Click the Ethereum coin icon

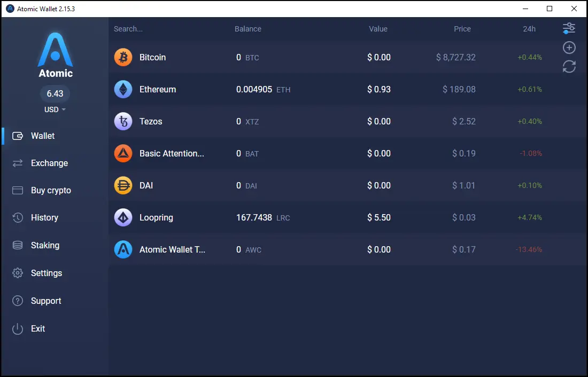click(123, 89)
